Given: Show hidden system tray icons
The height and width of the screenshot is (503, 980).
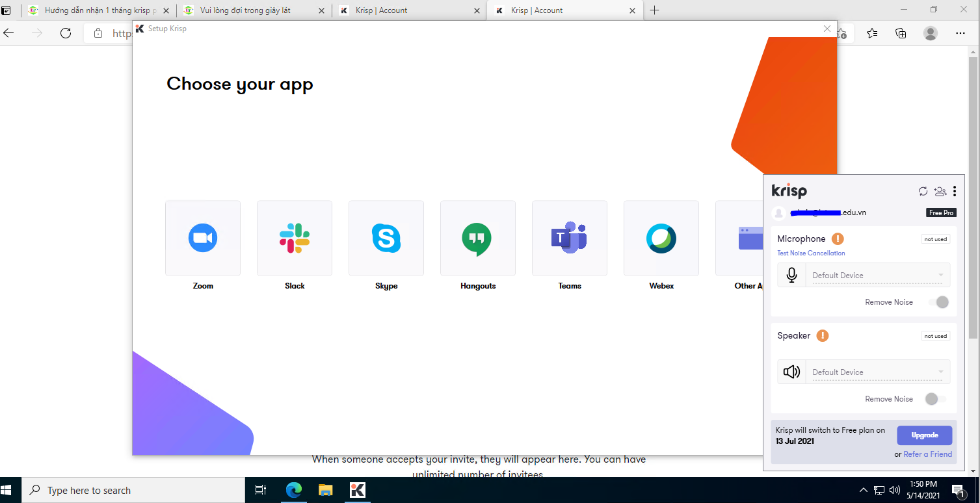Looking at the screenshot, I should 864,490.
